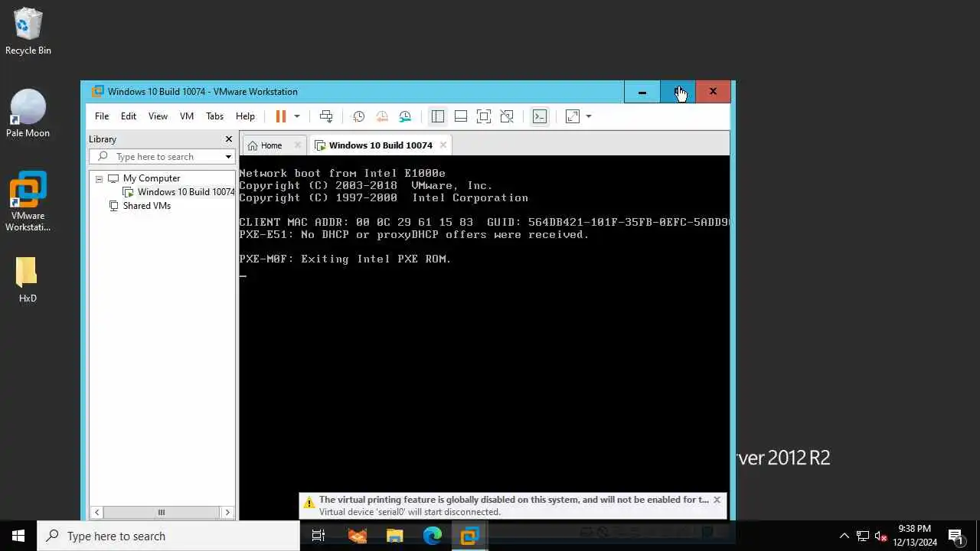Open the snapshot manager icon
Screen dimensions: 980x551
[x=405, y=116]
